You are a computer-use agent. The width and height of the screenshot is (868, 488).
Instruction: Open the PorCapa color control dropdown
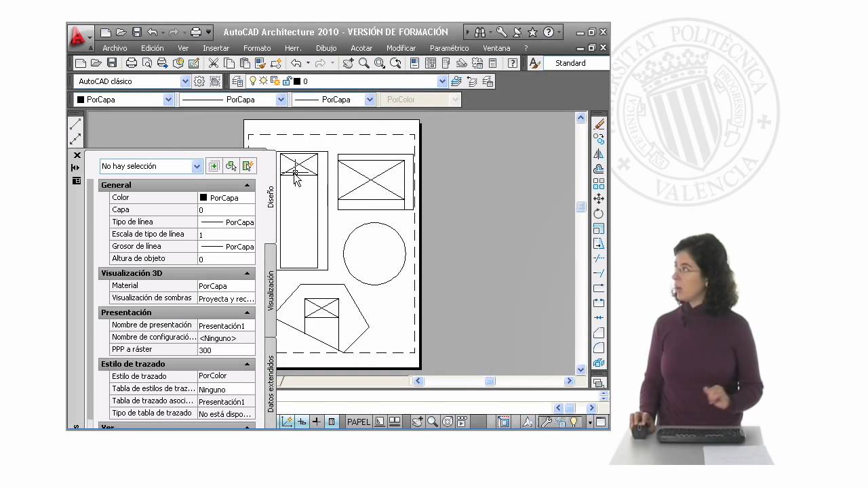click(x=169, y=100)
